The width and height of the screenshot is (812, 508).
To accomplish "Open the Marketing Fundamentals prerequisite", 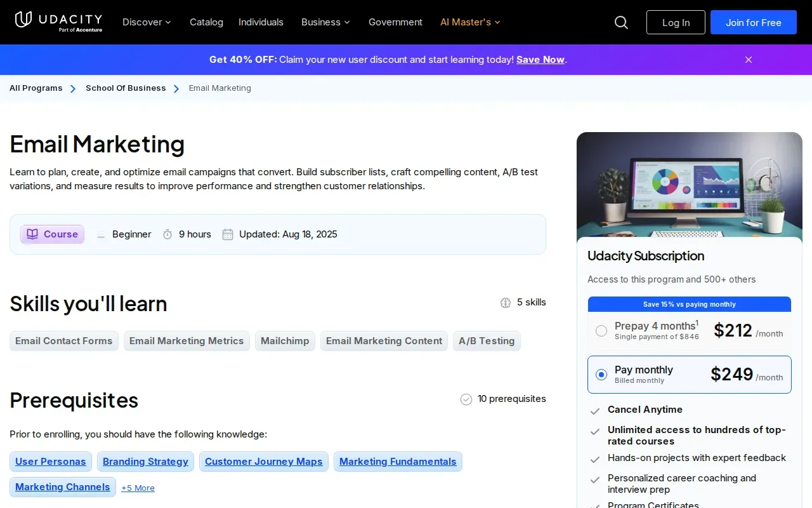I will [x=398, y=462].
